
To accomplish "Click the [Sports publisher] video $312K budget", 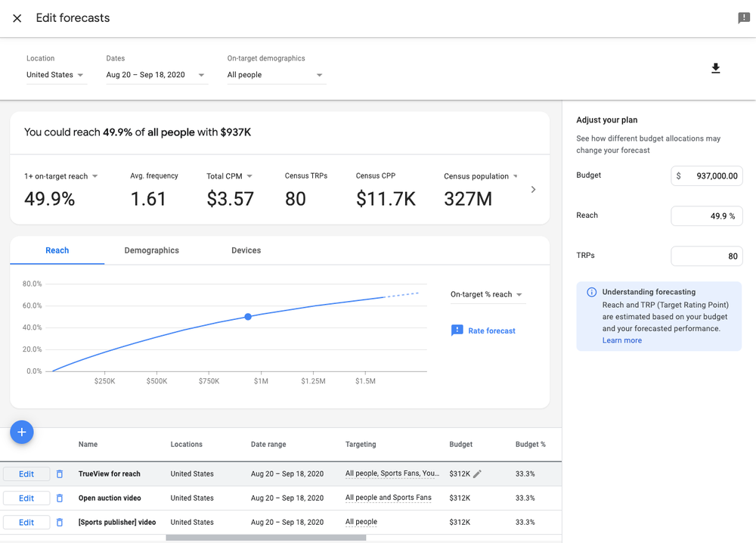I will [x=460, y=523].
